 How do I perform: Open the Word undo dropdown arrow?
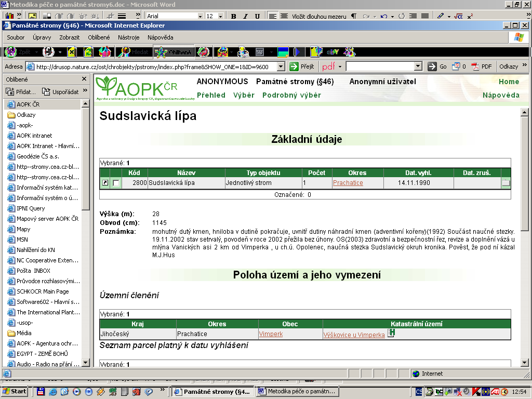392,16
